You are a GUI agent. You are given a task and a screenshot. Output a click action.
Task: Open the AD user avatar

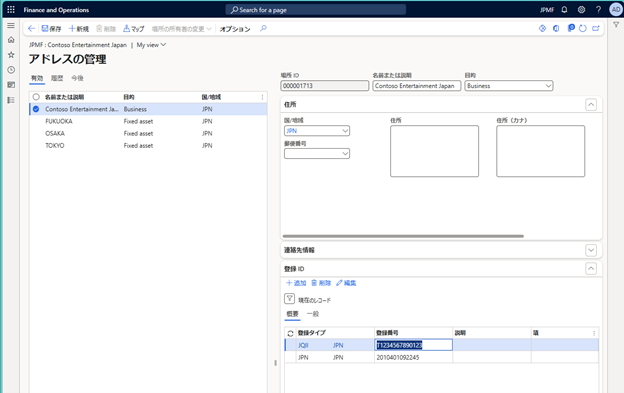click(616, 10)
